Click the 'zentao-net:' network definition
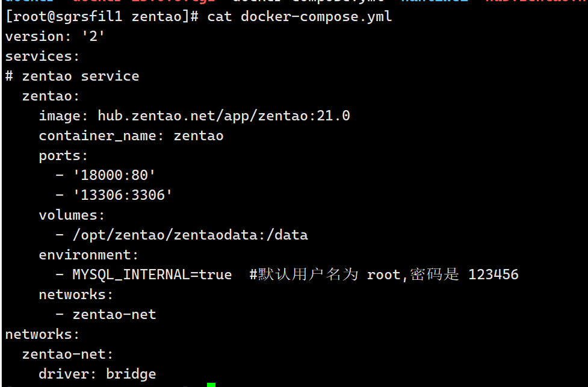Viewport: 588px width, 387px height. tap(67, 354)
